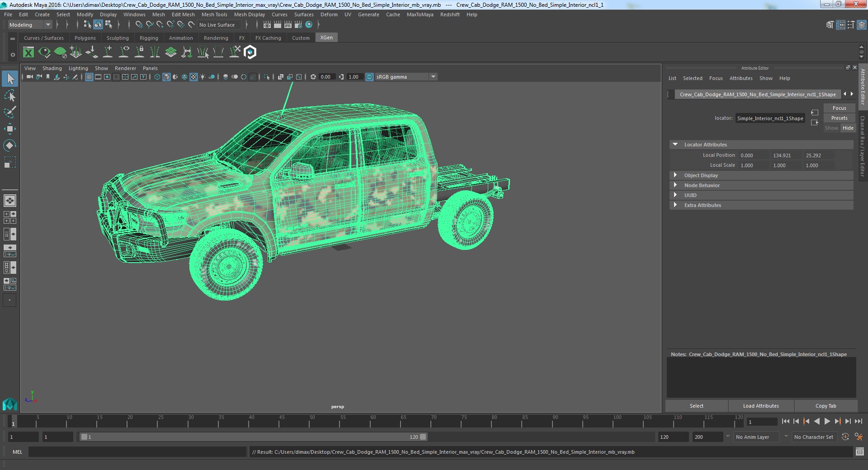Choose the Move tool in toolbox
Viewport: 868px width, 470px height.
[x=10, y=129]
